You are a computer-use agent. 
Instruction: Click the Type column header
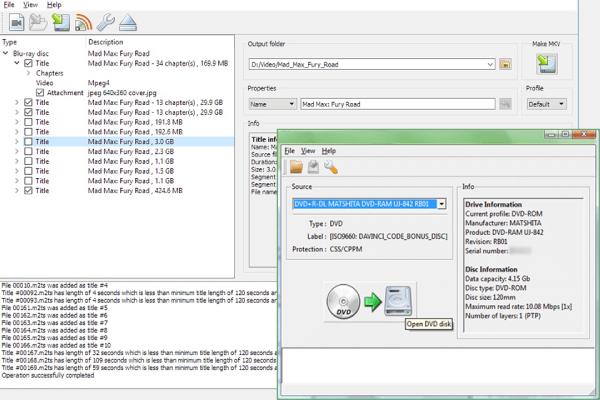click(x=10, y=42)
